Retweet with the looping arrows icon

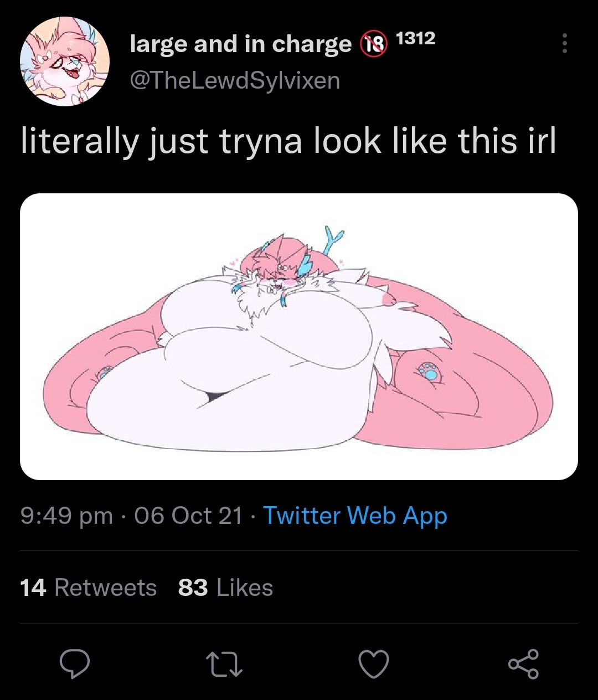pyautogui.click(x=224, y=663)
